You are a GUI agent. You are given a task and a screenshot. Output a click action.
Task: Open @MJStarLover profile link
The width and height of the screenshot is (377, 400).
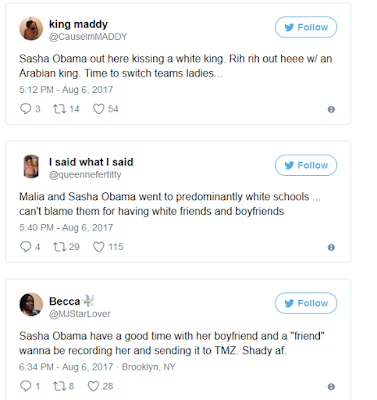click(x=80, y=314)
